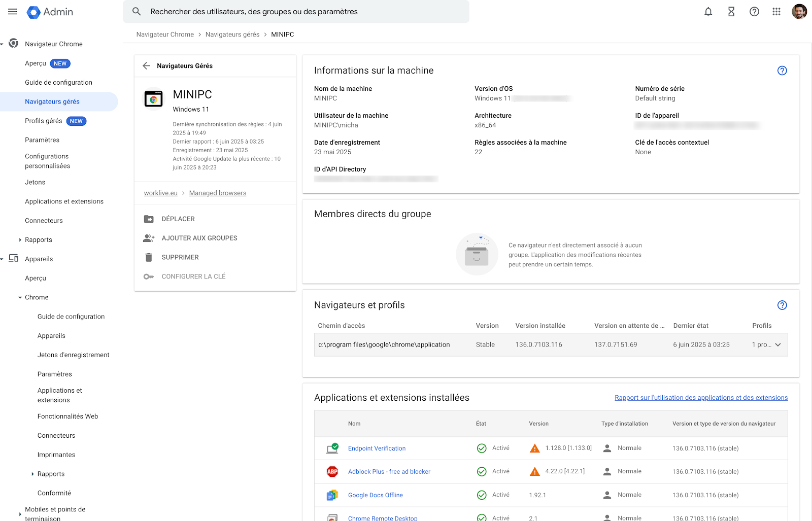Expand Rapports under Navigateur Chrome
Screen dimensions: 812x521
(20, 240)
